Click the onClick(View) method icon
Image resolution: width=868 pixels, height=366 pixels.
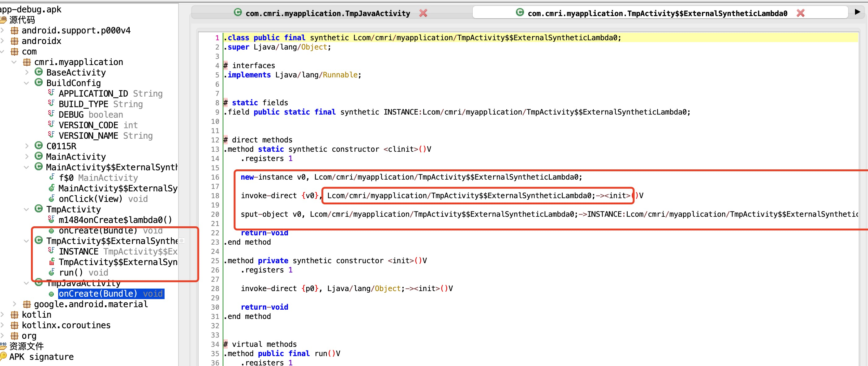52,198
